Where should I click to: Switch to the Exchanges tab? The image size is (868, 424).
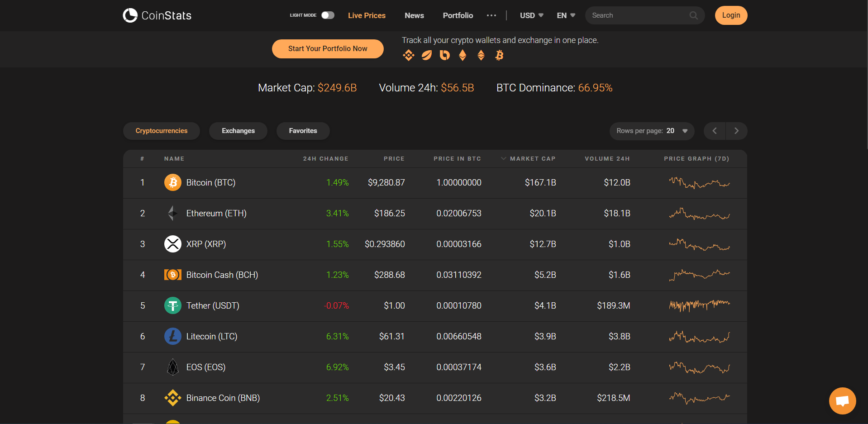(238, 131)
